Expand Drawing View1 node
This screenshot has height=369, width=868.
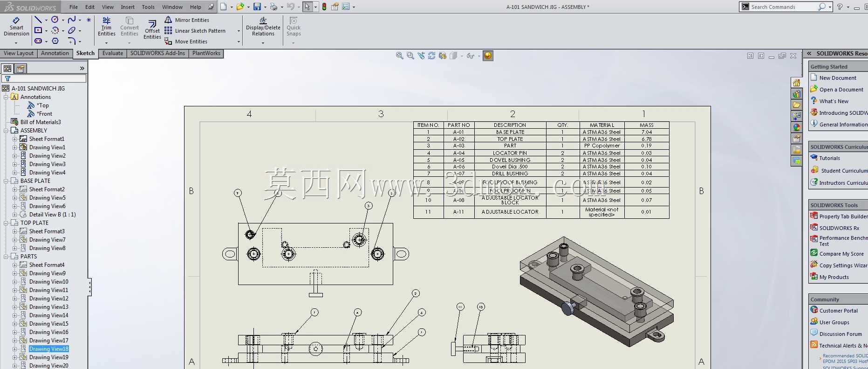(x=14, y=147)
